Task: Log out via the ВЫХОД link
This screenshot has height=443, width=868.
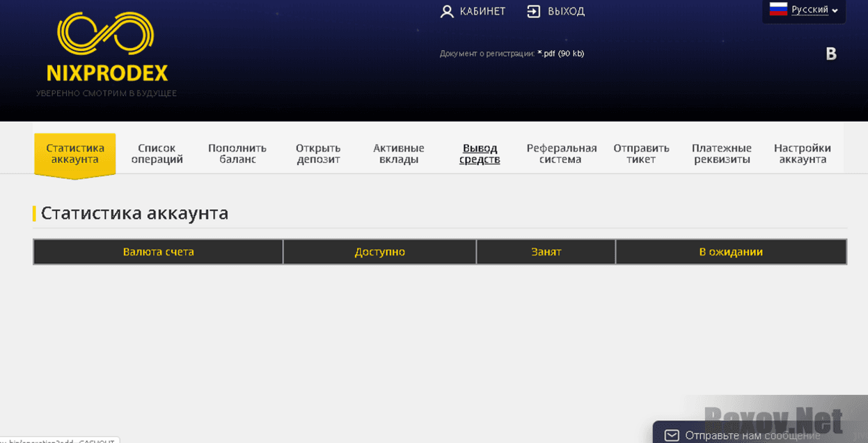Action: click(x=566, y=12)
